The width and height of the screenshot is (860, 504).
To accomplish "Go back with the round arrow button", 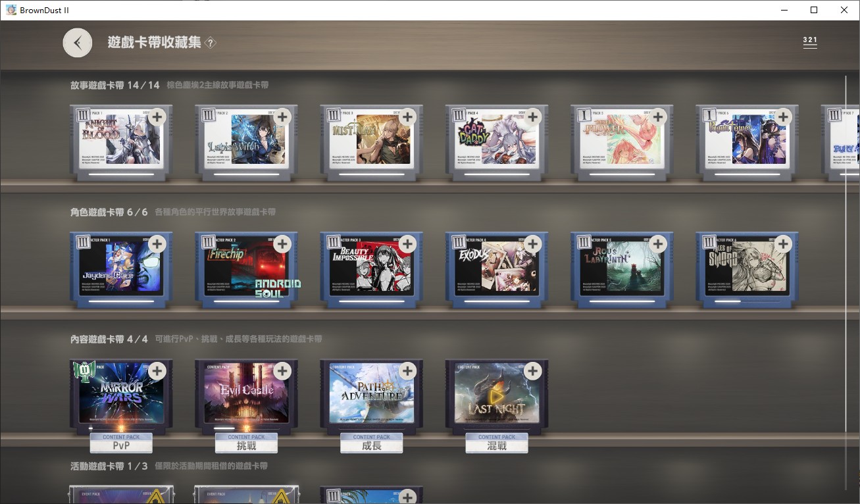I will [x=78, y=43].
